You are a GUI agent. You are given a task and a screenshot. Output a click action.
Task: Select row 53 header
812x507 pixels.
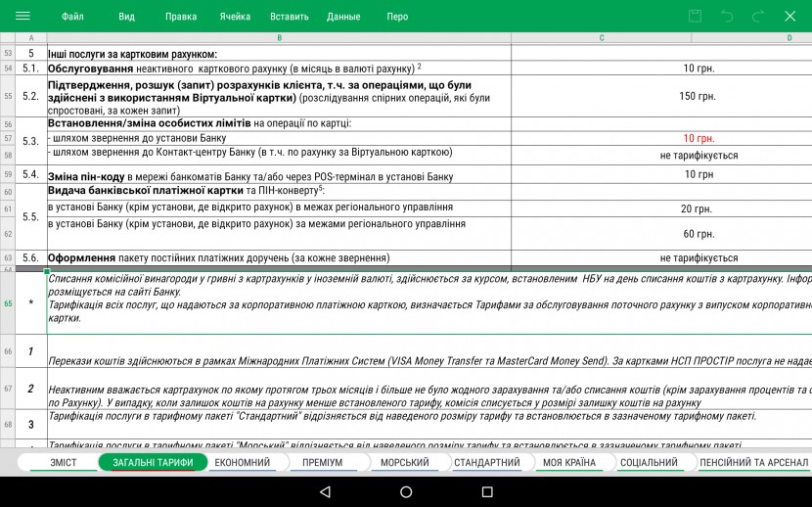pyautogui.click(x=8, y=53)
